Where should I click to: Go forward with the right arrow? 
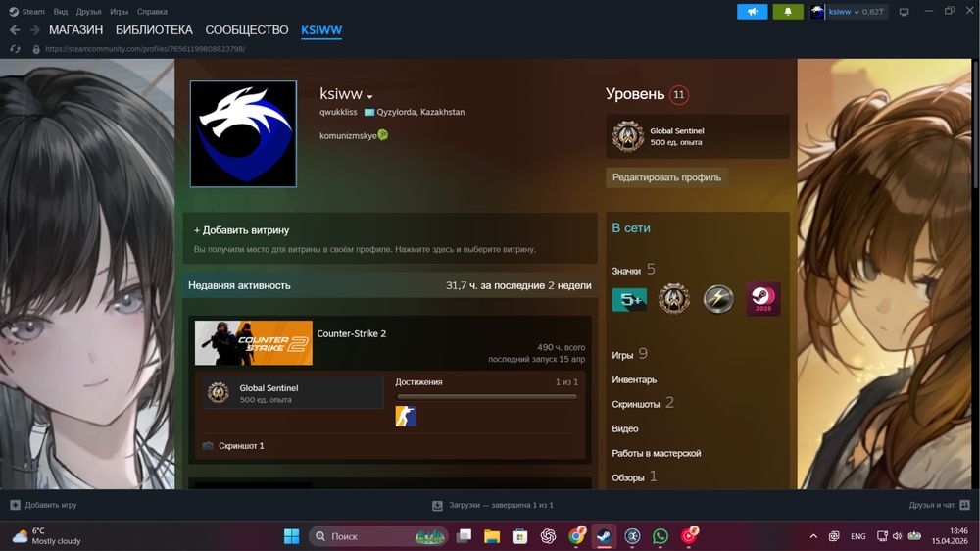(x=35, y=30)
